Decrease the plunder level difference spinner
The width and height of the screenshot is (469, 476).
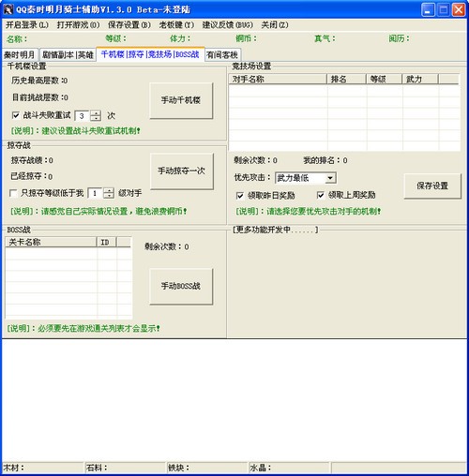click(109, 196)
